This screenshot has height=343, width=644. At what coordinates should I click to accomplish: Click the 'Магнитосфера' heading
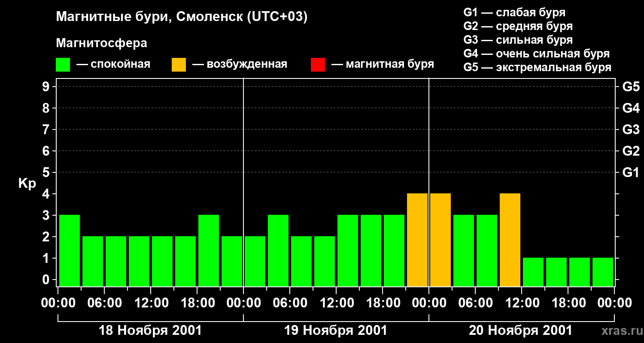click(102, 43)
